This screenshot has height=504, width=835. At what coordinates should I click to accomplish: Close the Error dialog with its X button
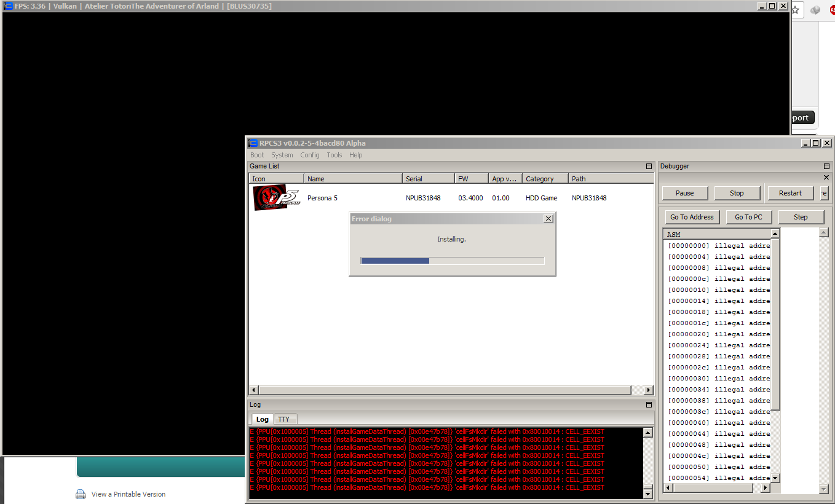click(x=548, y=219)
